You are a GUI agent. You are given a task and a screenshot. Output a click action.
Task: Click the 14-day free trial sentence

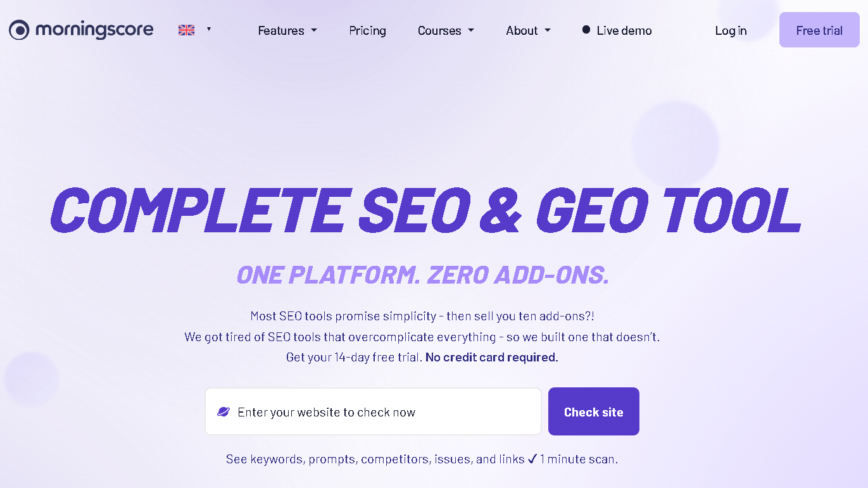tap(351, 357)
